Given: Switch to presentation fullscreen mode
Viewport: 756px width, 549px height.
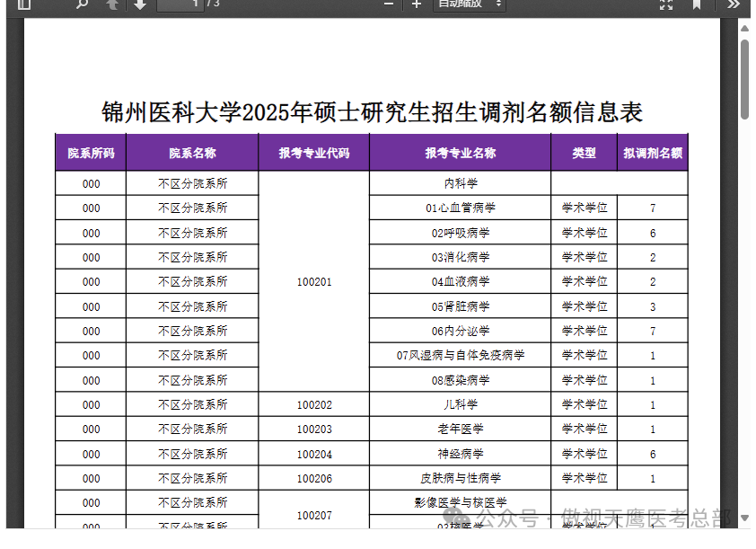Looking at the screenshot, I should click(x=666, y=4).
